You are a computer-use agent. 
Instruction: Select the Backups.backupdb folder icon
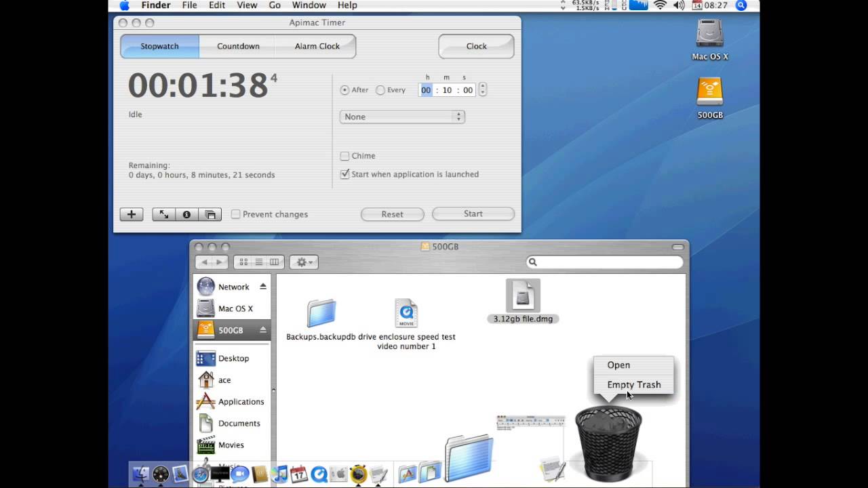(321, 314)
